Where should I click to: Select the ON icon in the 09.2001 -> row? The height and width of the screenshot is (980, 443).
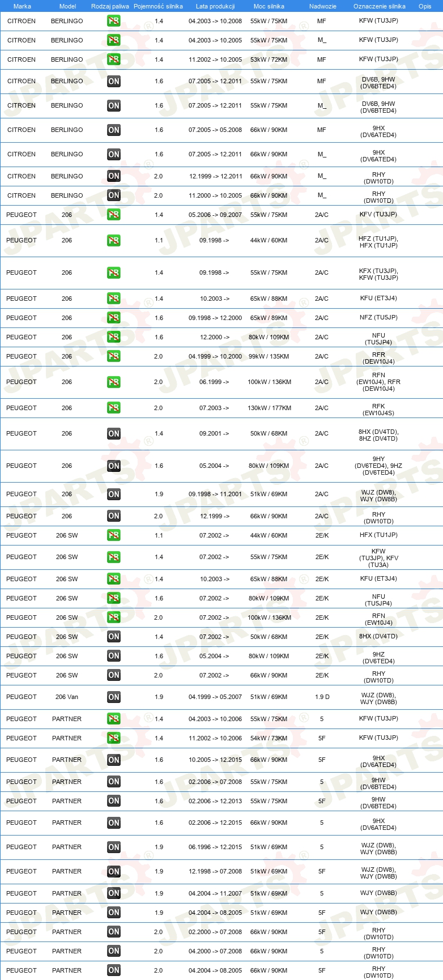[114, 433]
